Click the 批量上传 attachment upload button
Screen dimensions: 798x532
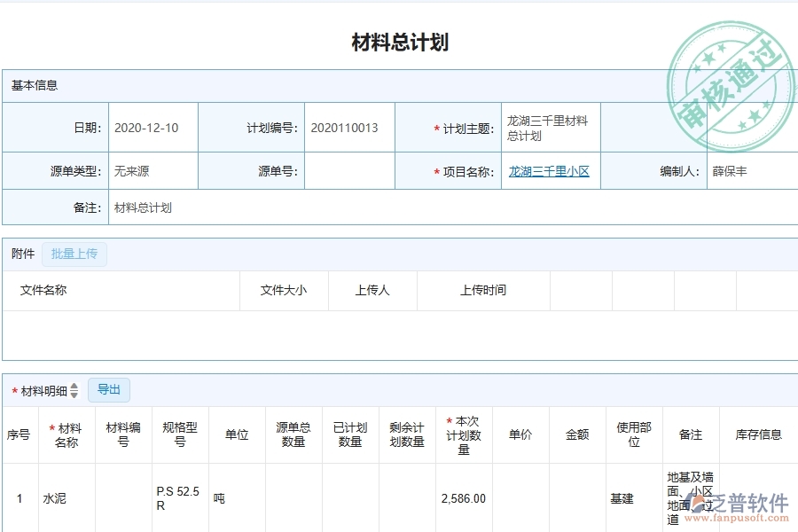(74, 254)
